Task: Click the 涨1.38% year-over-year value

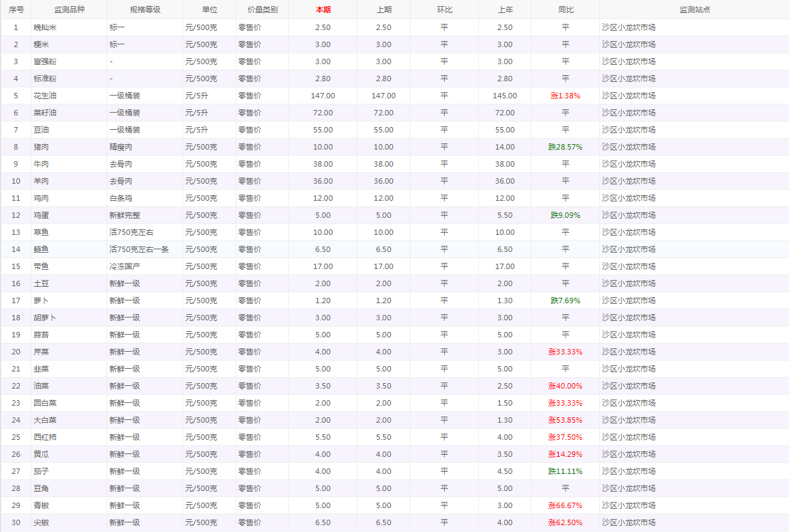Action: [x=565, y=96]
